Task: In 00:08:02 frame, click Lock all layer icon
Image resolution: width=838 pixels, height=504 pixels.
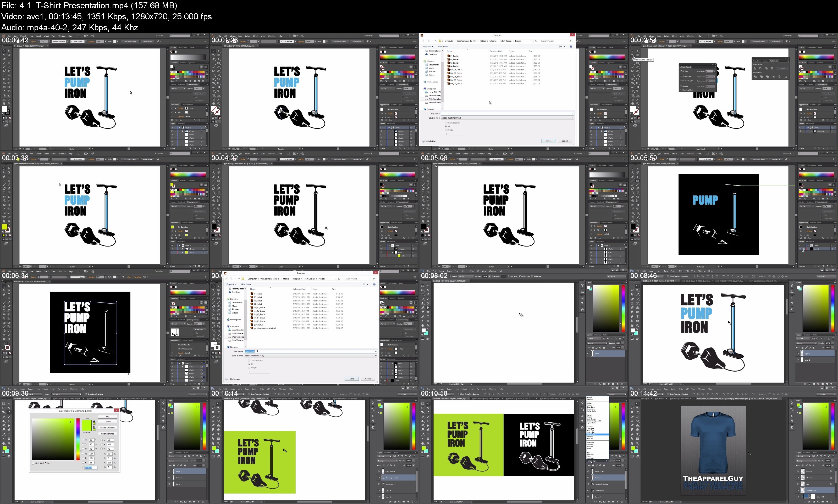Action: click(604, 348)
